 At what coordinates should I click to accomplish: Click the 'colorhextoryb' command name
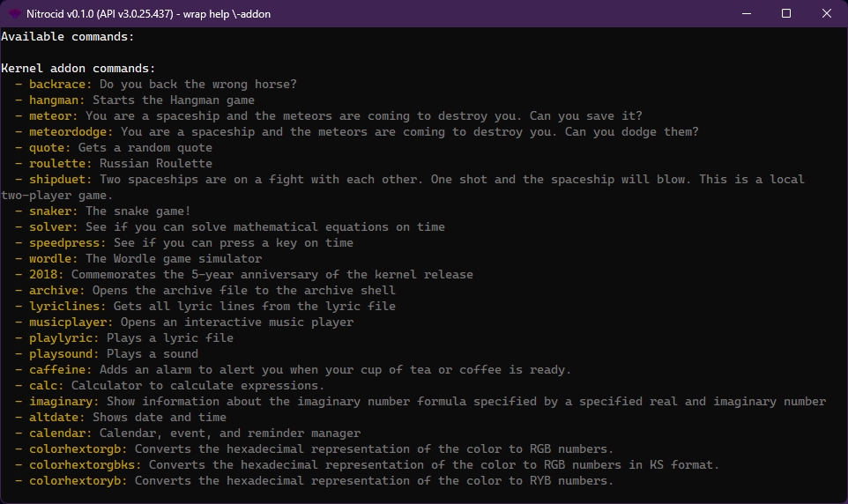[x=78, y=481]
